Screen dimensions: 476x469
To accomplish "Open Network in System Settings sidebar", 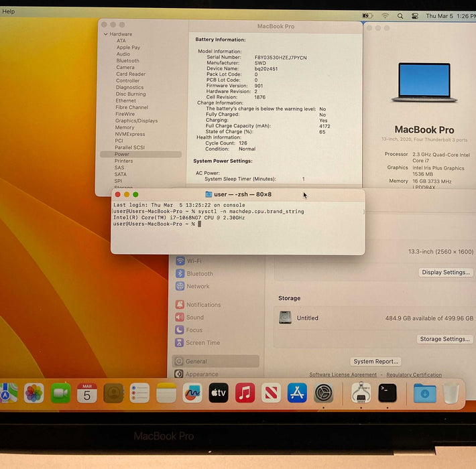I will pos(192,286).
